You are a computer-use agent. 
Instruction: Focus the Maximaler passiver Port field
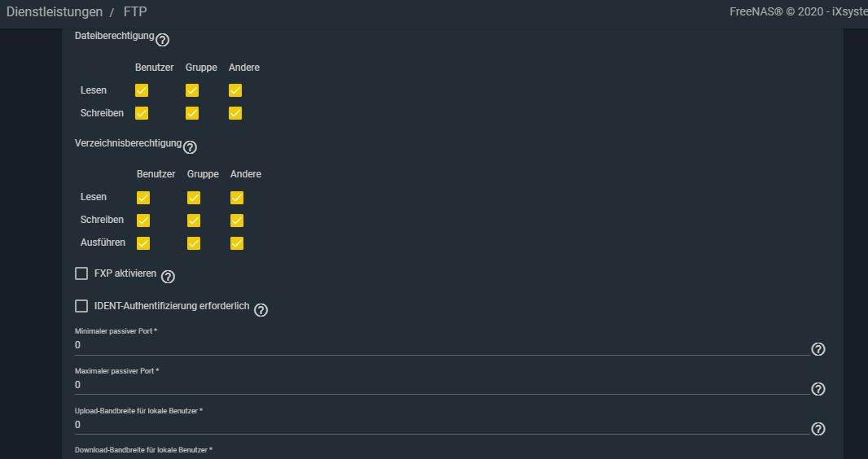click(442, 386)
